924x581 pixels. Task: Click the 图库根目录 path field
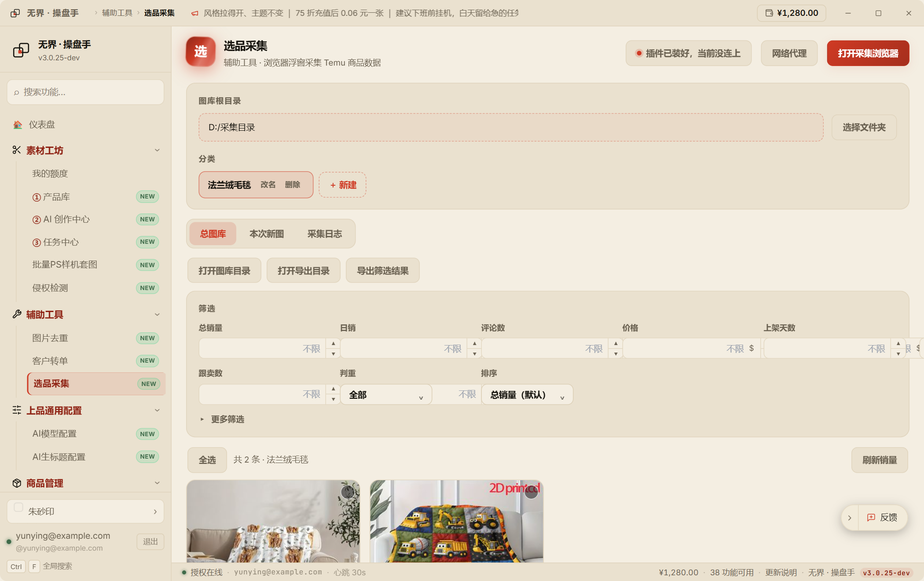coord(511,127)
